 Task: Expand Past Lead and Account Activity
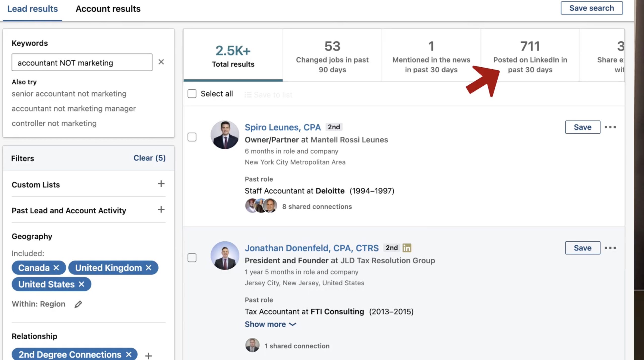161,210
